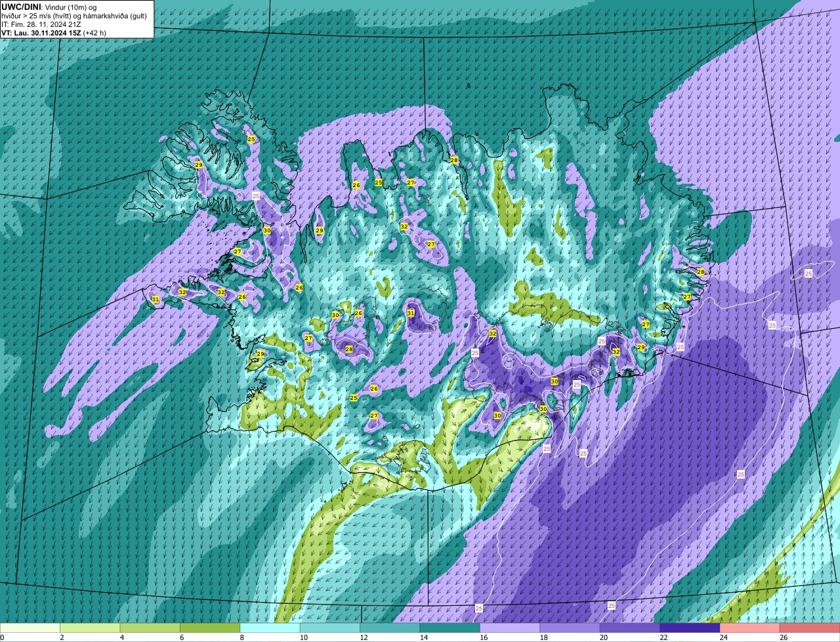
Task: Select the 14–16 m/s dark teal legend swatch
Action: (x=450, y=628)
